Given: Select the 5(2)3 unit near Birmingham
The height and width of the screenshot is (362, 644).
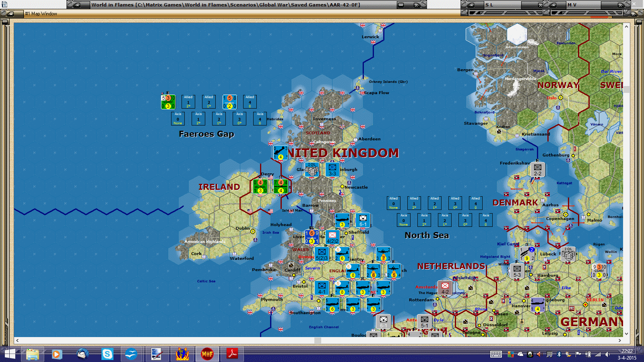Looking at the screenshot, I should pos(322,254).
